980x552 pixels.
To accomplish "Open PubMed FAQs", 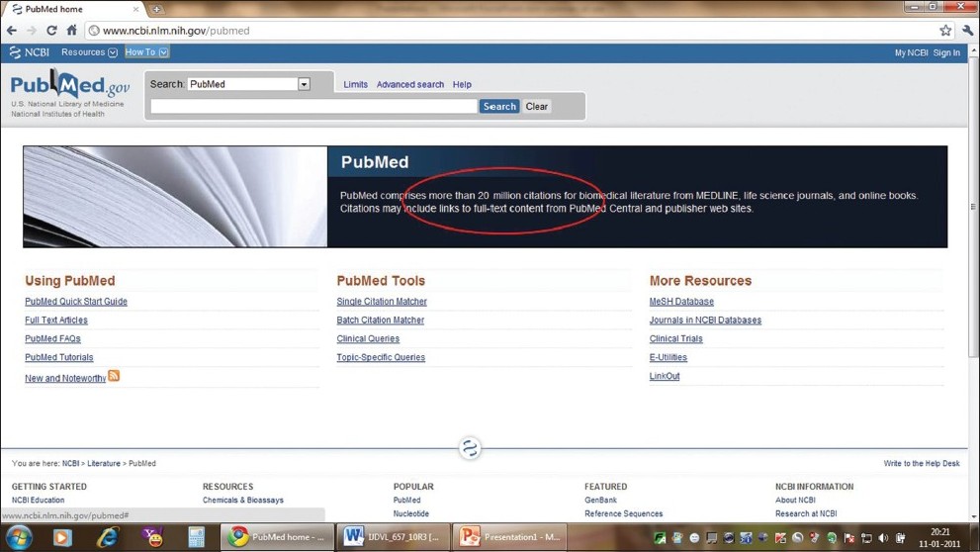I will 52,339.
